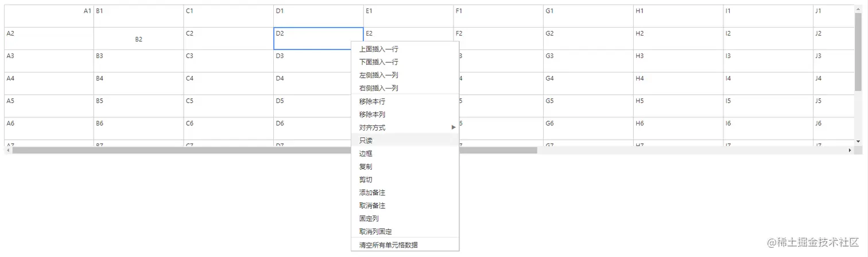This screenshot has width=868, height=257.
Task: Choose 添加备注 to add comment
Action: coord(372,193)
